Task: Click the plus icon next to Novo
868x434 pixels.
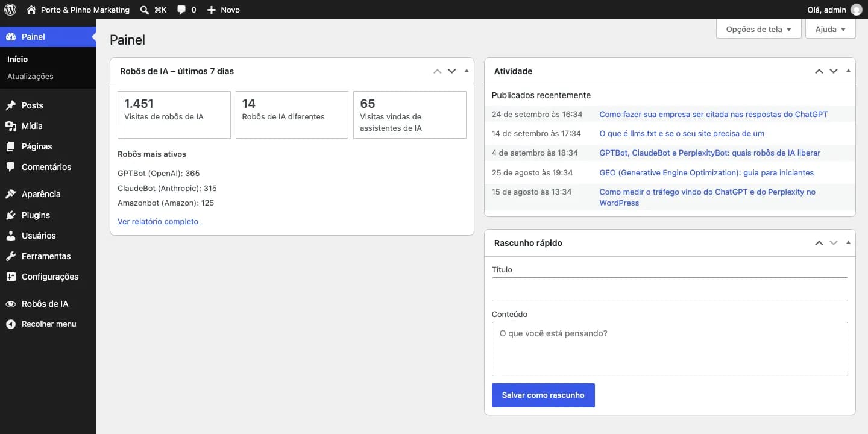Action: tap(212, 10)
